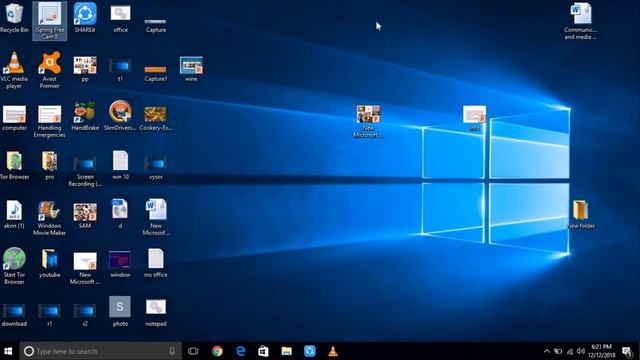Show hidden system tray icons
The image size is (640, 360).
(547, 351)
